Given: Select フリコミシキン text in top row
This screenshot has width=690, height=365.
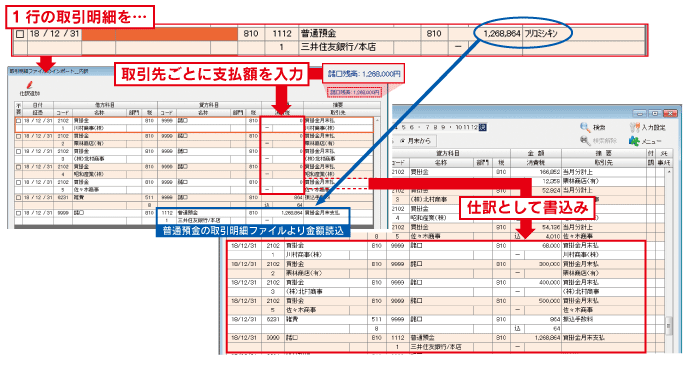Looking at the screenshot, I should point(541,33).
